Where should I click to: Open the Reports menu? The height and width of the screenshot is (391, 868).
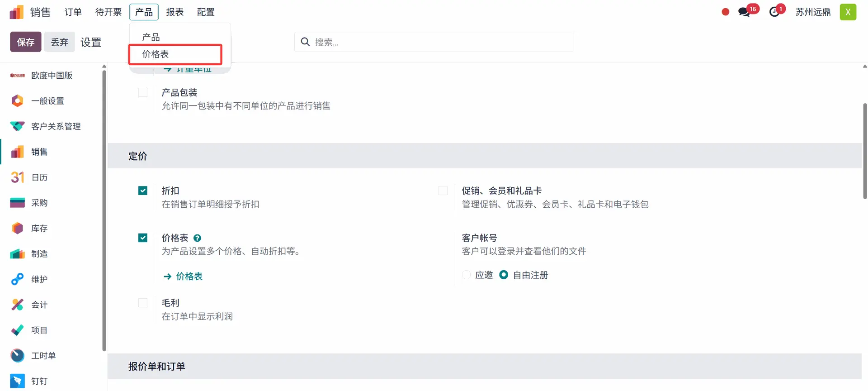tap(175, 12)
